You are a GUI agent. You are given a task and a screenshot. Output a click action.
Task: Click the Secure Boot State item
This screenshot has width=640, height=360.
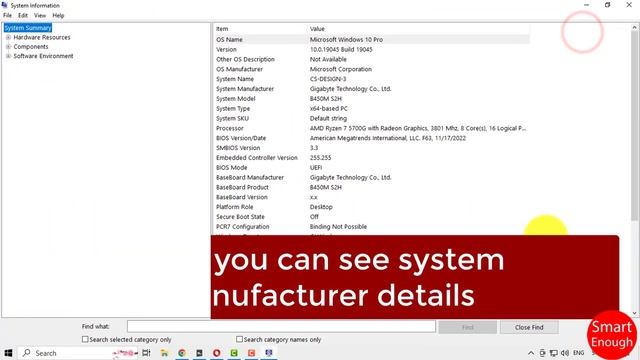(240, 217)
